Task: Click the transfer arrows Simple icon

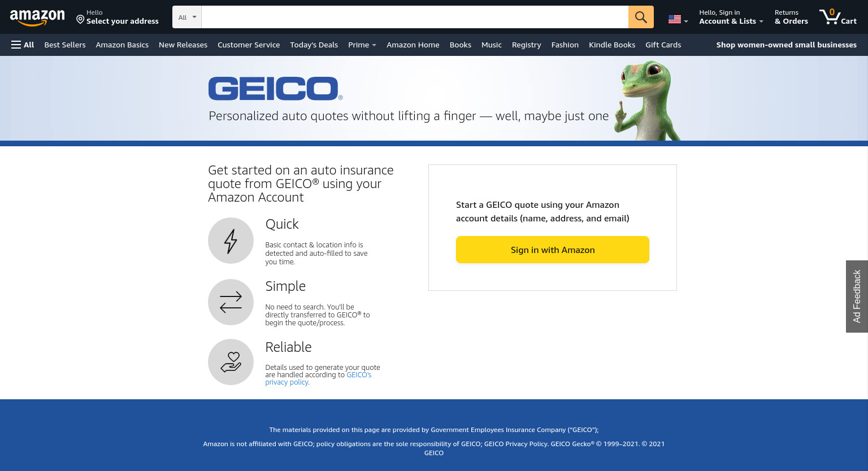Action: (231, 302)
